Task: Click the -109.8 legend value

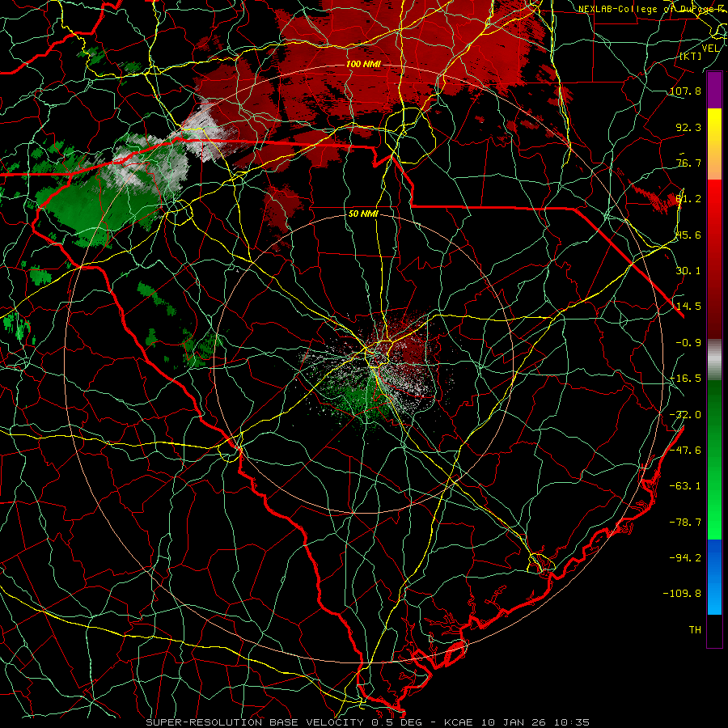Action: (x=682, y=594)
